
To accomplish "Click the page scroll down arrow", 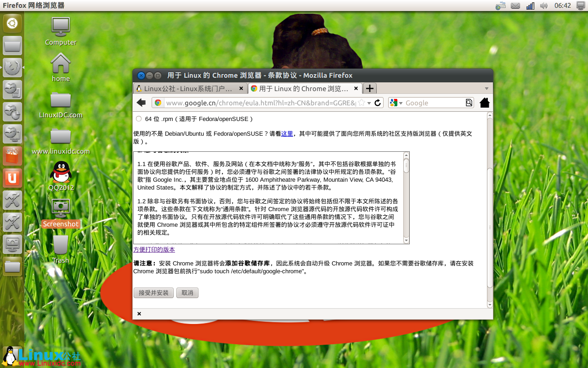I will point(490,305).
